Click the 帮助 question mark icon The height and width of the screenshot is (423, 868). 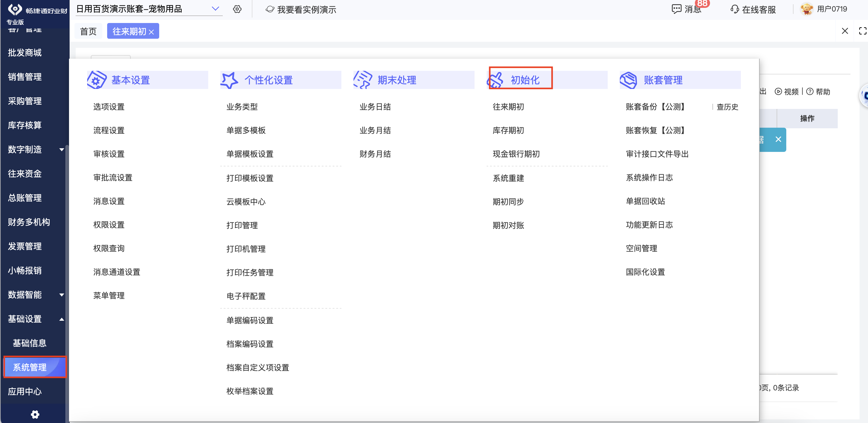point(810,92)
